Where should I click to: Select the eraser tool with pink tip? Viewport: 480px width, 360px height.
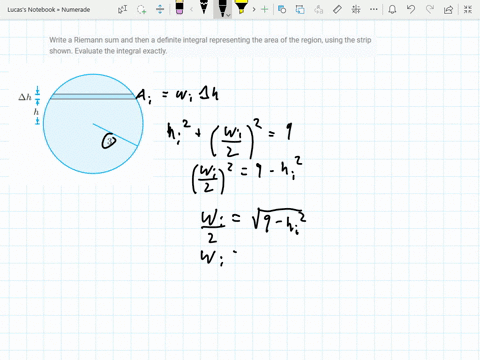[x=179, y=8]
